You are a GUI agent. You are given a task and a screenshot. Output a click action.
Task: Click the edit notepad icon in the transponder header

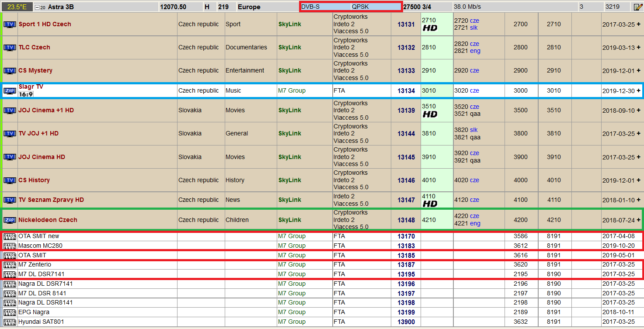pyautogui.click(x=638, y=7)
